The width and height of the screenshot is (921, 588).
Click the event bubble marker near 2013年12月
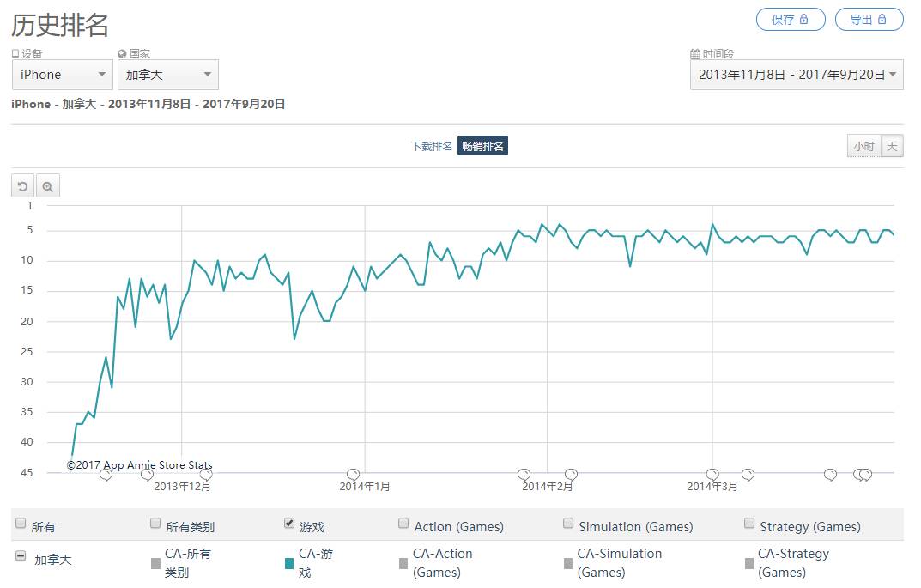click(x=206, y=474)
